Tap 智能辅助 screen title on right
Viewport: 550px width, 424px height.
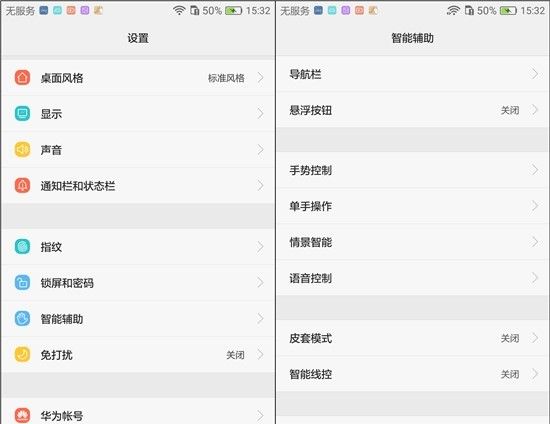[x=412, y=38]
